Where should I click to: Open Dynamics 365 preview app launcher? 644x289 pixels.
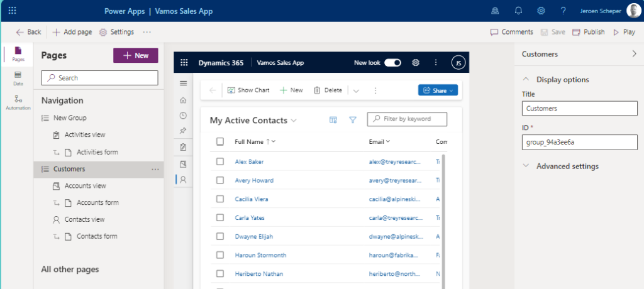pyautogui.click(x=184, y=63)
